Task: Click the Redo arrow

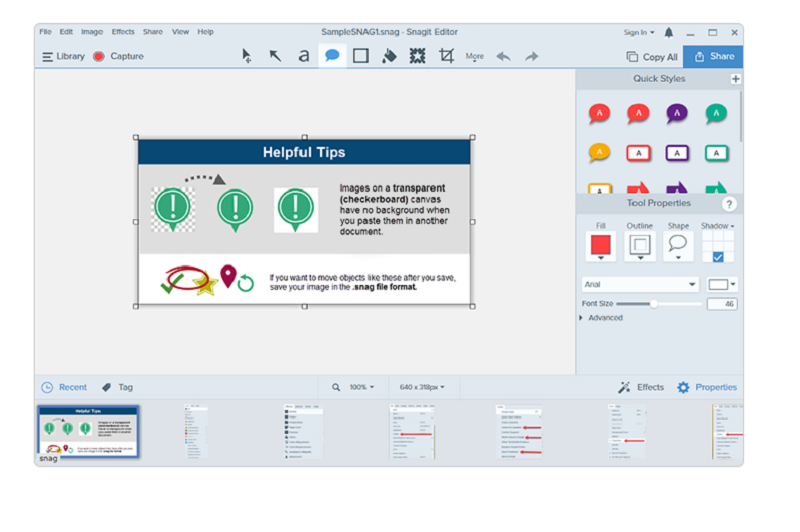Action: [532, 56]
